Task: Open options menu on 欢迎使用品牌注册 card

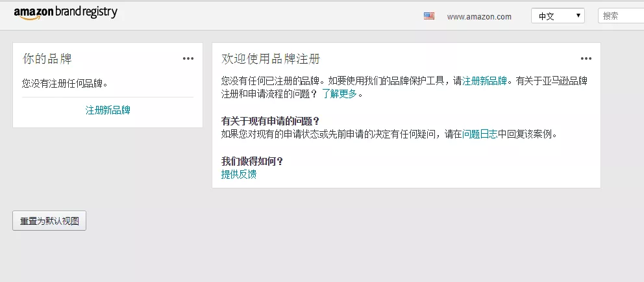Action: [x=586, y=58]
